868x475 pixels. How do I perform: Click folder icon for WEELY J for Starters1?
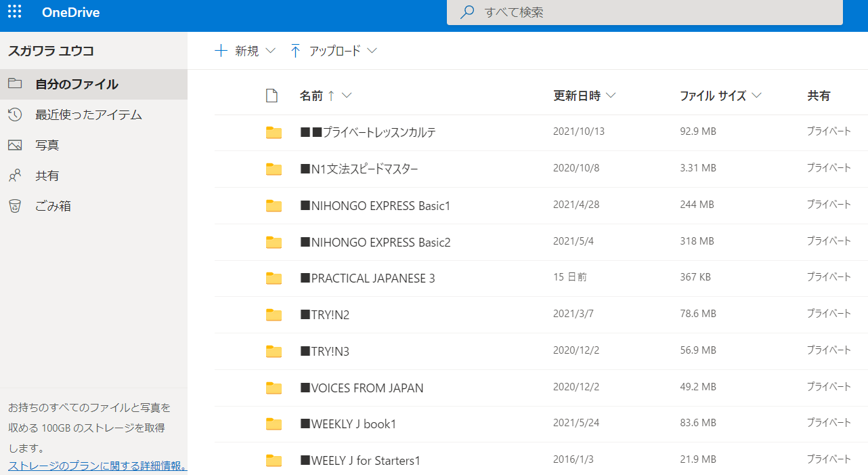[x=274, y=461]
